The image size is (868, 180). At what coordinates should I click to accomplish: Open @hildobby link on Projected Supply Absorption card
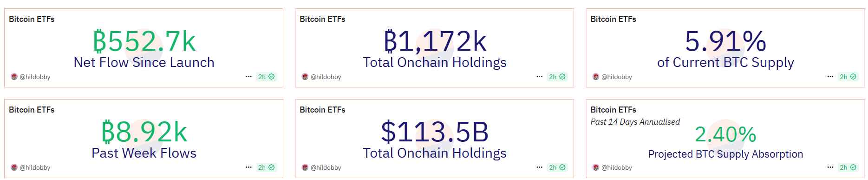click(616, 167)
